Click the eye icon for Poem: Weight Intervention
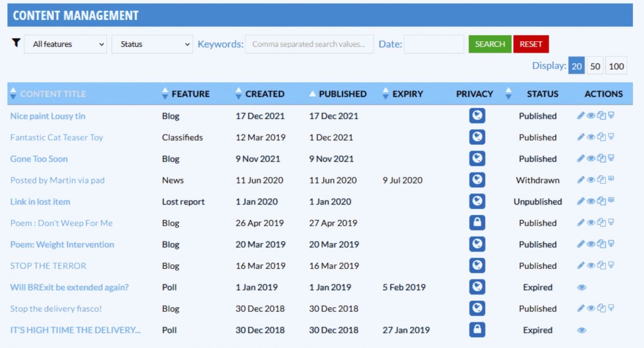The height and width of the screenshot is (348, 644). tap(591, 244)
